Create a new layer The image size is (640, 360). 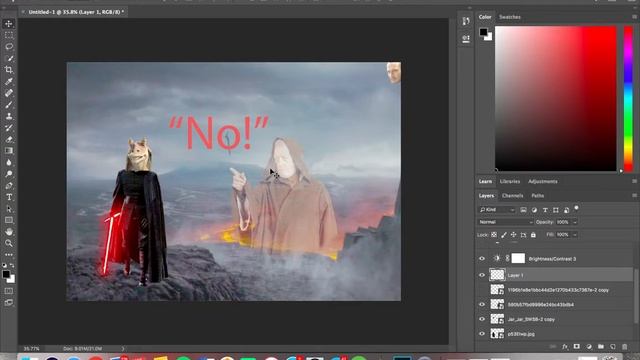tap(613, 347)
